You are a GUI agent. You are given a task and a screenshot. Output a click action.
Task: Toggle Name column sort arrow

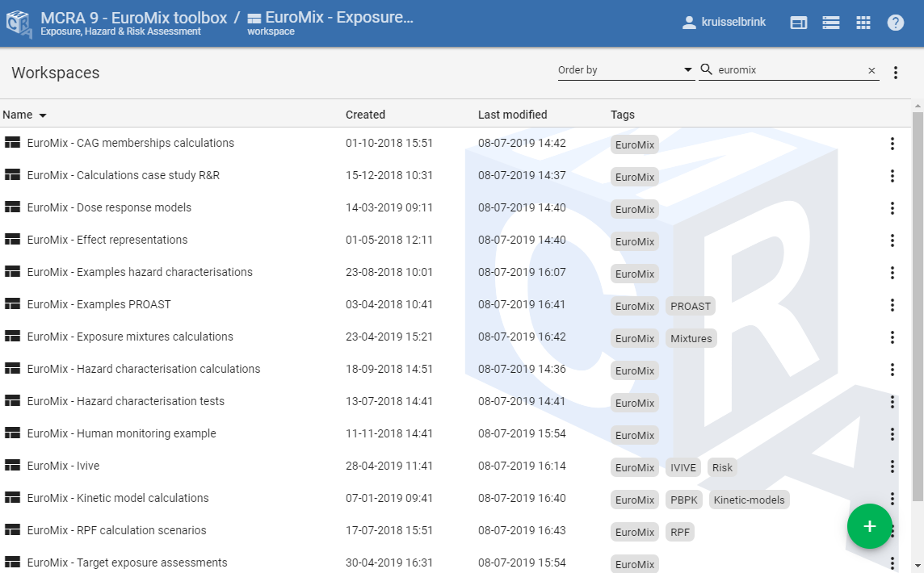(x=42, y=115)
